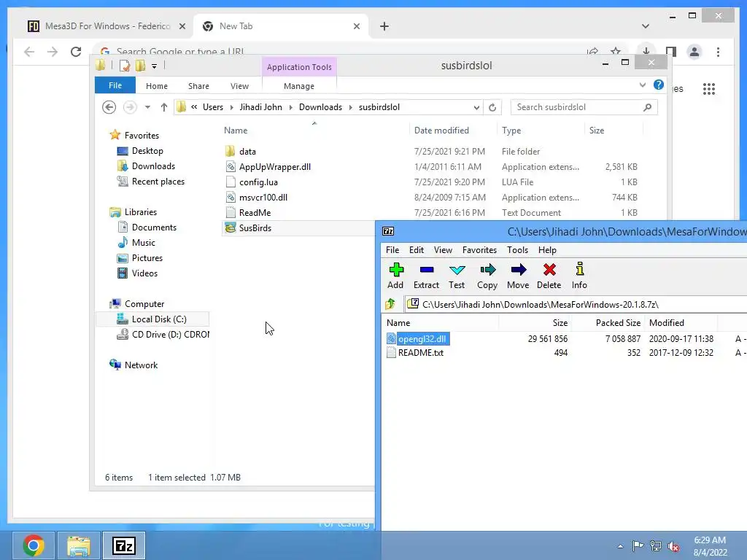Go up one folder level in 7-Zip

click(x=390, y=304)
